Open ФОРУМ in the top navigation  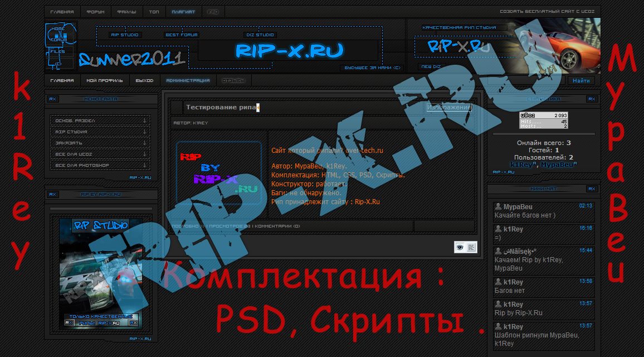click(95, 12)
